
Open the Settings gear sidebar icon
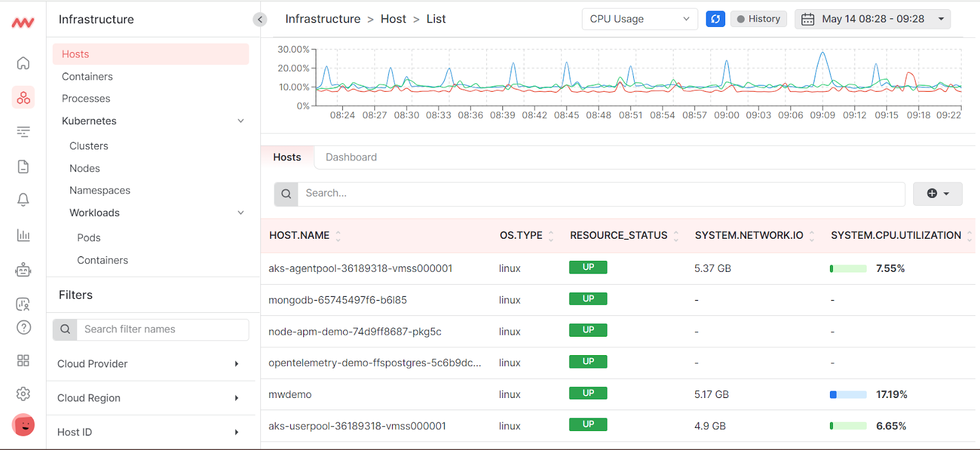(x=23, y=394)
